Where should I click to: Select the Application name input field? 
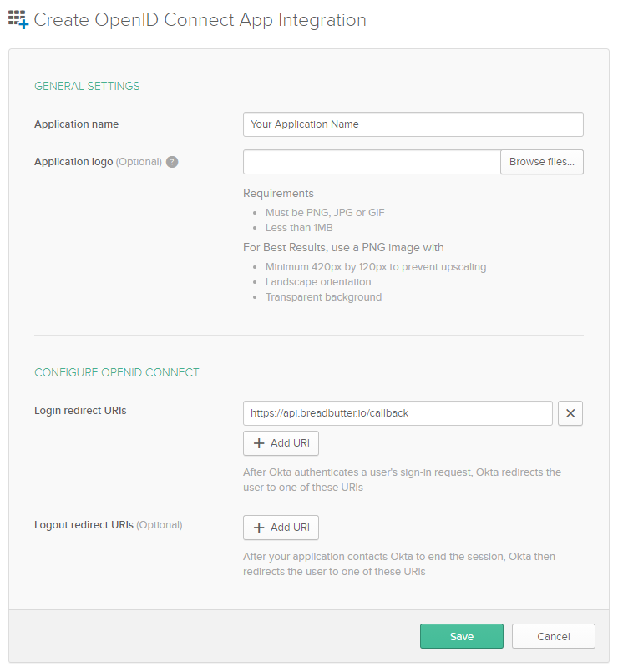click(x=413, y=124)
